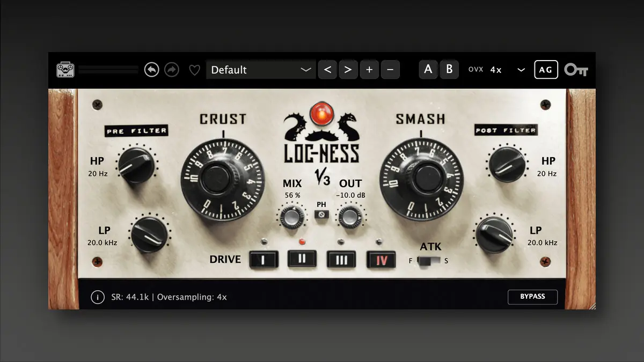Click the post filter 20.0 kHz value

tap(543, 242)
